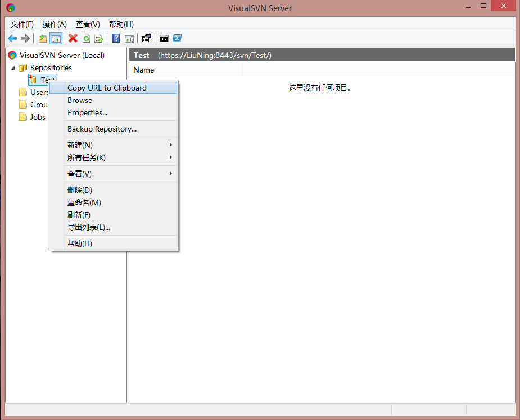This screenshot has height=420, width=520.
Task: Select VisualSVN Server (Local) tree root
Action: pyautogui.click(x=62, y=55)
